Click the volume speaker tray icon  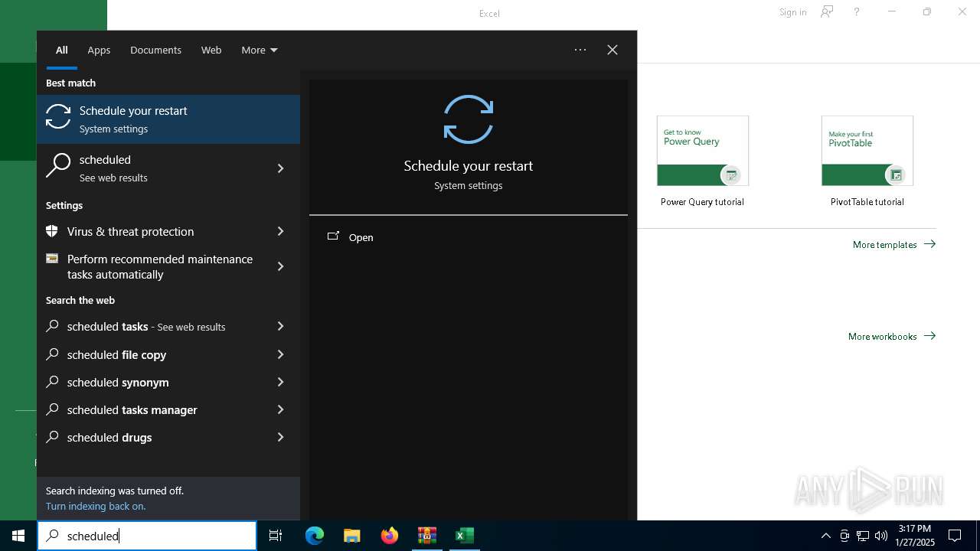(880, 536)
